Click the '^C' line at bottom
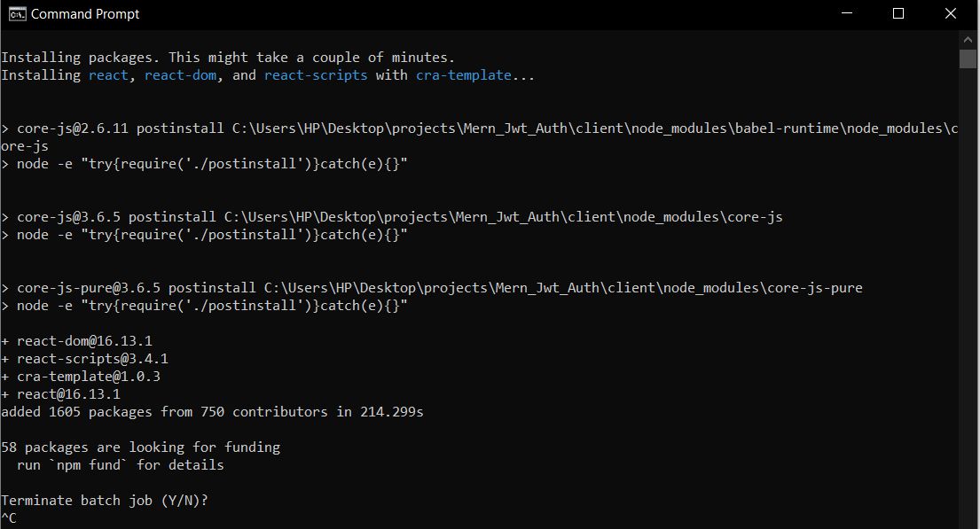Viewport: 980px width, 529px height. 9,518
